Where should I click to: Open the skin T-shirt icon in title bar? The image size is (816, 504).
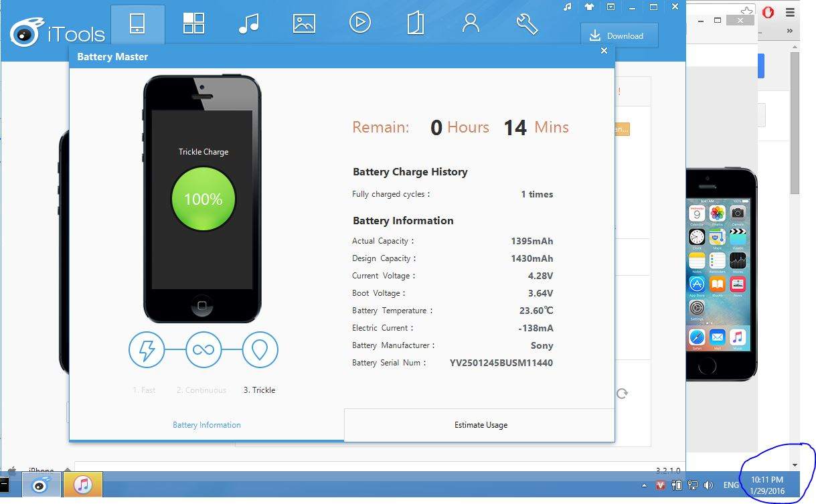(x=589, y=7)
